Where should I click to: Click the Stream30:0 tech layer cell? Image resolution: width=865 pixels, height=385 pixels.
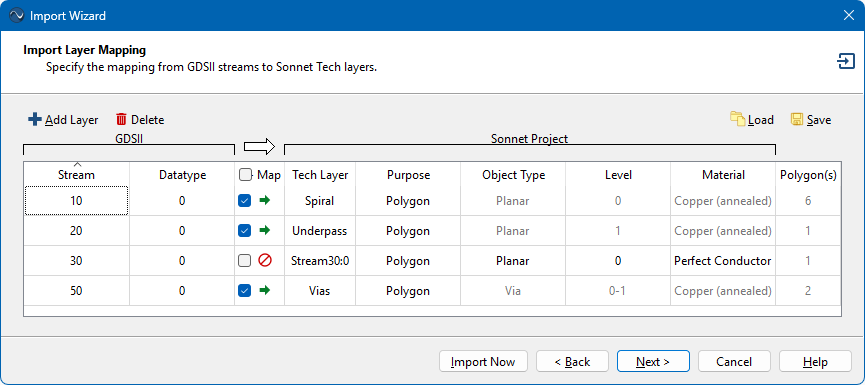(320, 261)
